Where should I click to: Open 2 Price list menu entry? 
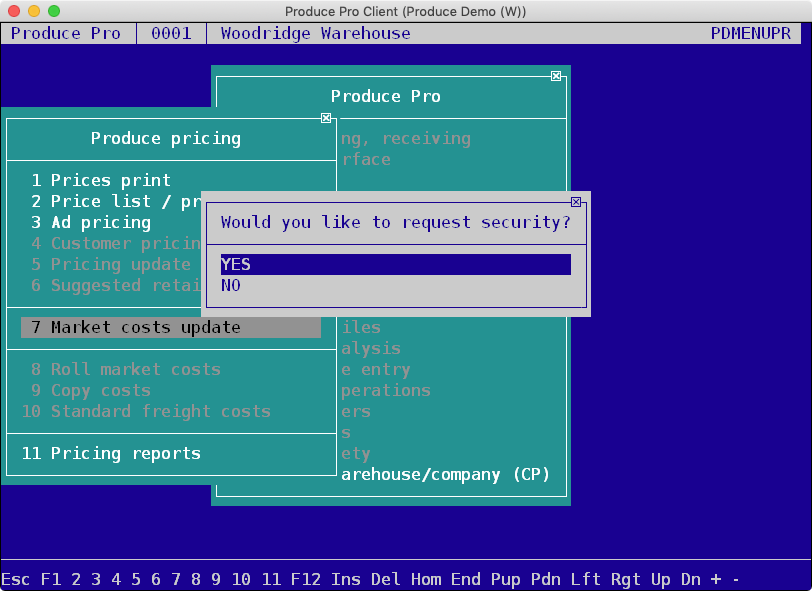[x=116, y=201]
